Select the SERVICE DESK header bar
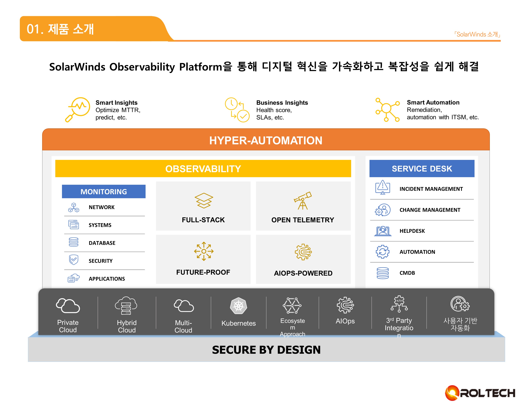The width and height of the screenshot is (532, 405). tap(422, 169)
